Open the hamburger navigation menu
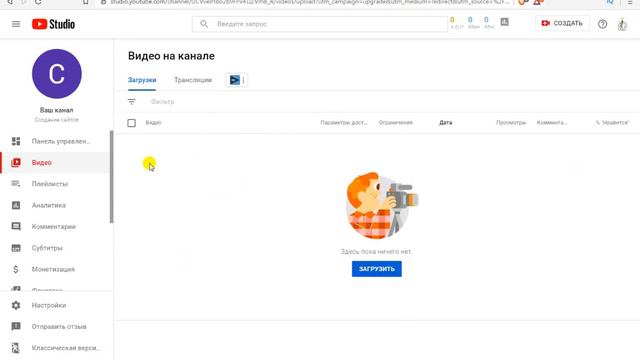The width and height of the screenshot is (640, 360). [x=16, y=24]
